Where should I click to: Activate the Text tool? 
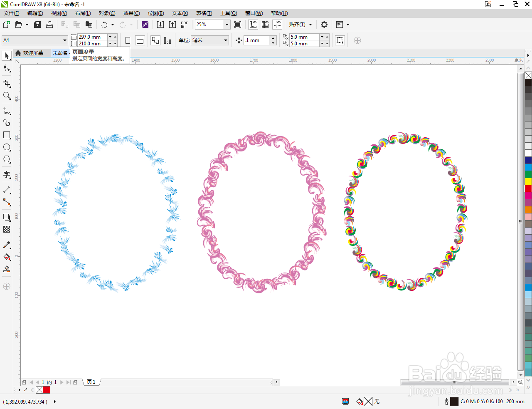[7, 174]
